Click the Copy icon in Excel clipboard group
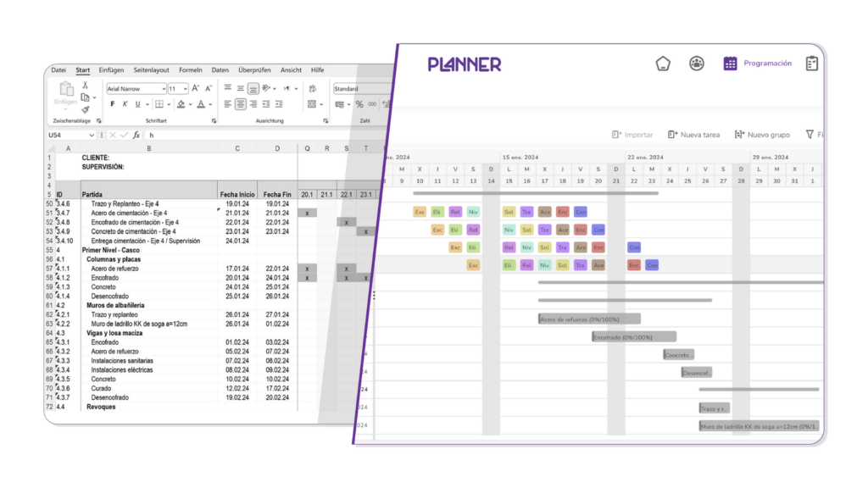868x488 pixels. coord(85,97)
